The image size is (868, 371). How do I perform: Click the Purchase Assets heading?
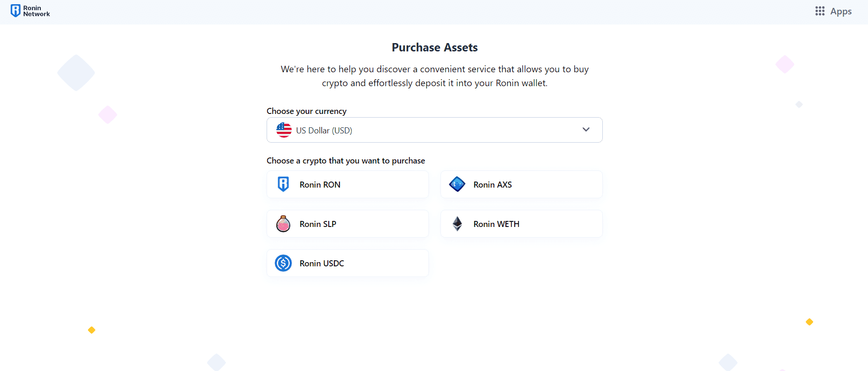point(434,47)
